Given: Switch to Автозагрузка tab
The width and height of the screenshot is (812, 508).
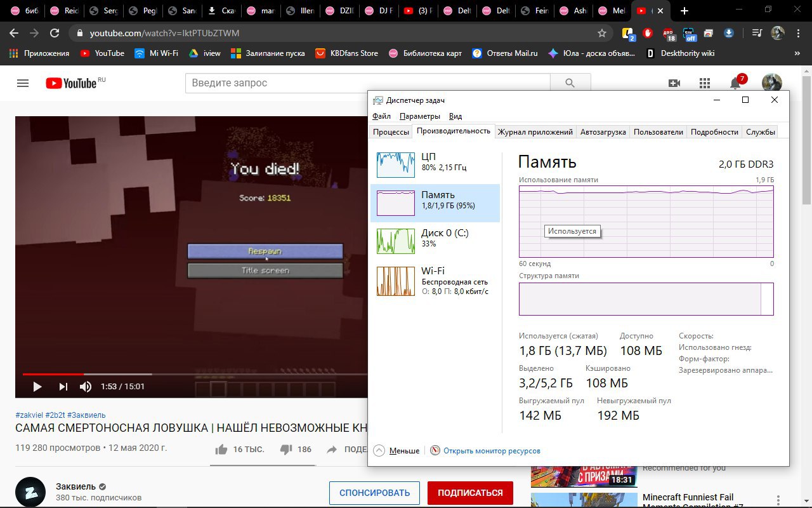Looking at the screenshot, I should pyautogui.click(x=603, y=132).
